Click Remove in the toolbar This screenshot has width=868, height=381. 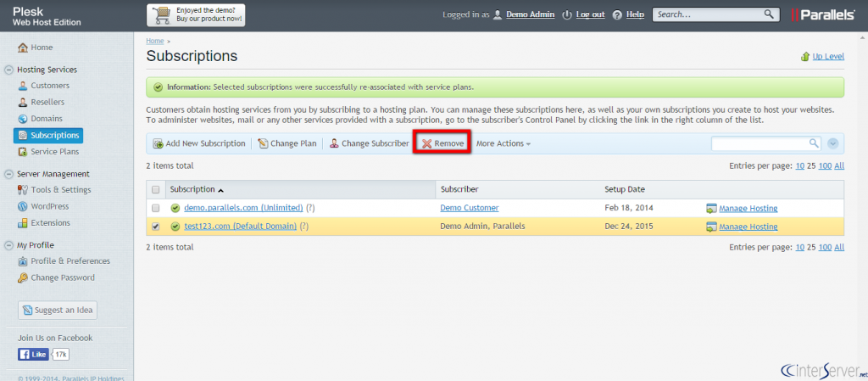click(442, 143)
